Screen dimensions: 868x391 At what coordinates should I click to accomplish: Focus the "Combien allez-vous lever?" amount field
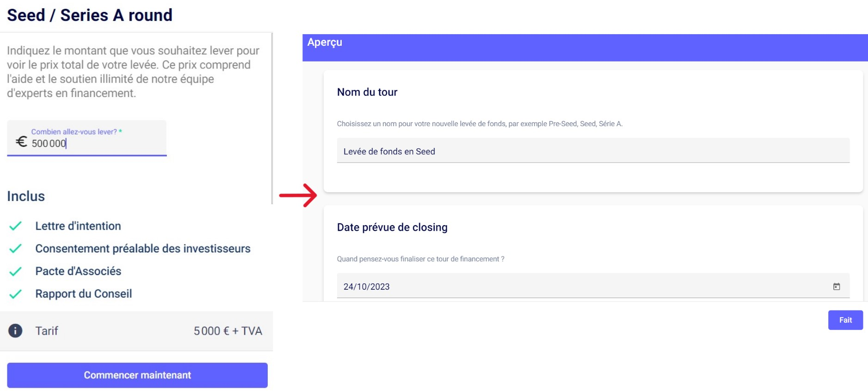tap(92, 143)
